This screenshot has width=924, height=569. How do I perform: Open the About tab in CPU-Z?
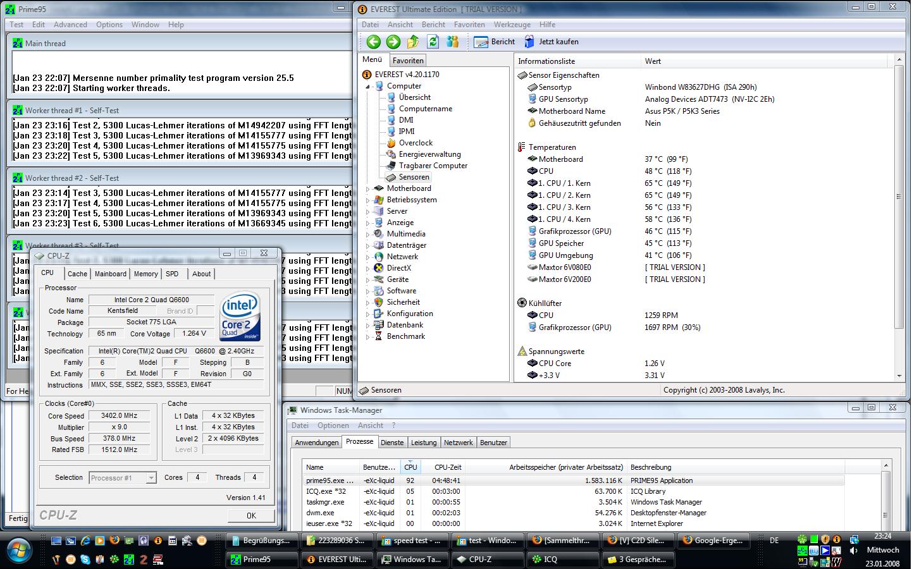point(202,274)
